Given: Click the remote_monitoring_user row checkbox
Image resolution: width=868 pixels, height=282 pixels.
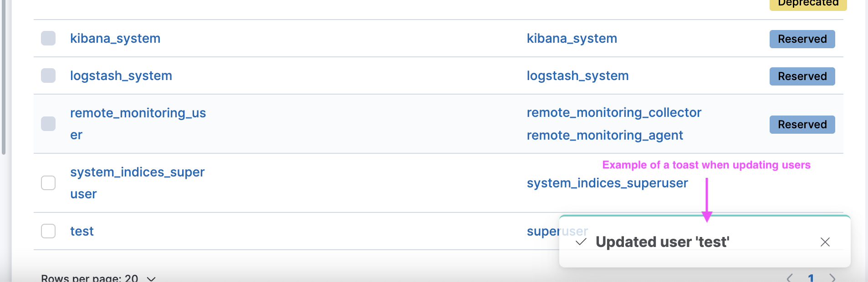Looking at the screenshot, I should click(48, 124).
